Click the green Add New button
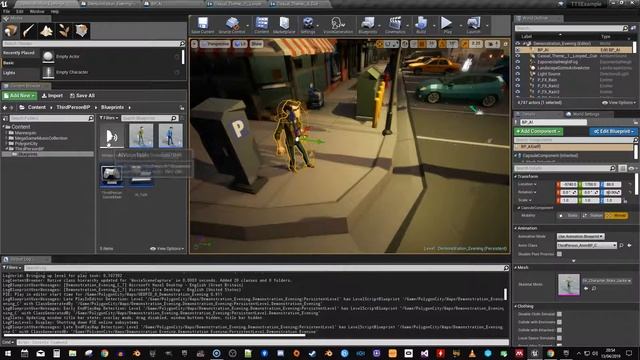Screen dimensions: 640x360 coord(19,96)
